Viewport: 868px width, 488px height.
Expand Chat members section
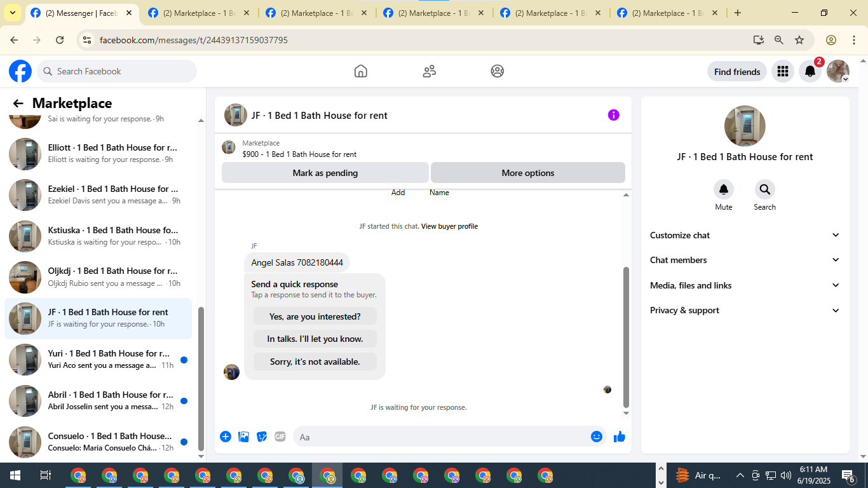[x=745, y=260]
